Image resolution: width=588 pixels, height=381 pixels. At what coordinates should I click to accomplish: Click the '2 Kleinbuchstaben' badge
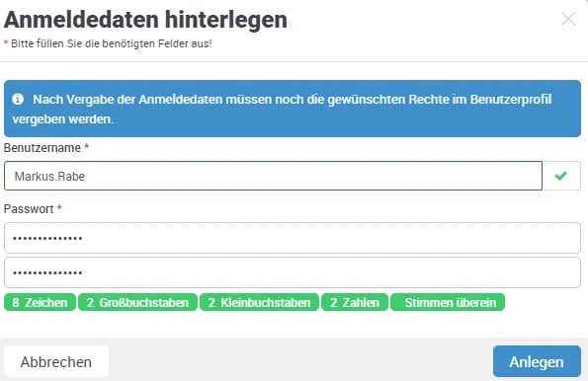(x=259, y=302)
